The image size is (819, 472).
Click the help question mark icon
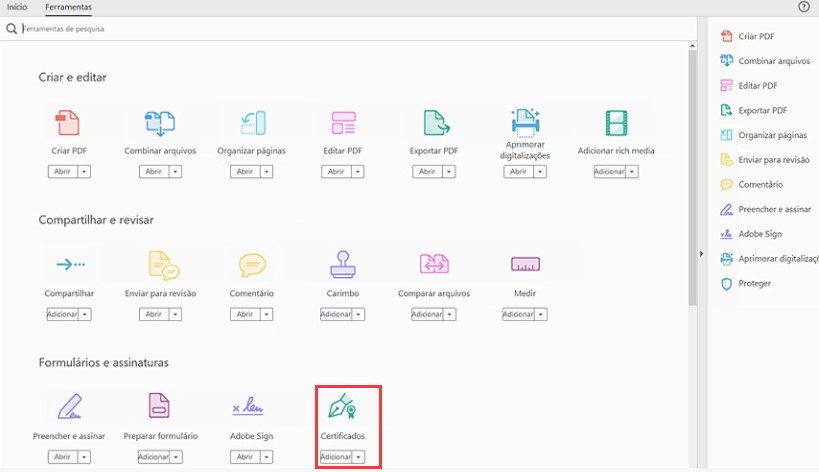click(804, 7)
